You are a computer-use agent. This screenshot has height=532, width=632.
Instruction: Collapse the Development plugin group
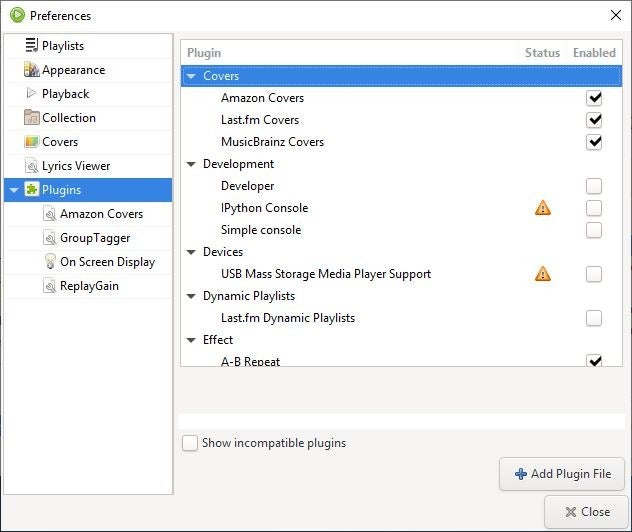[x=192, y=164]
